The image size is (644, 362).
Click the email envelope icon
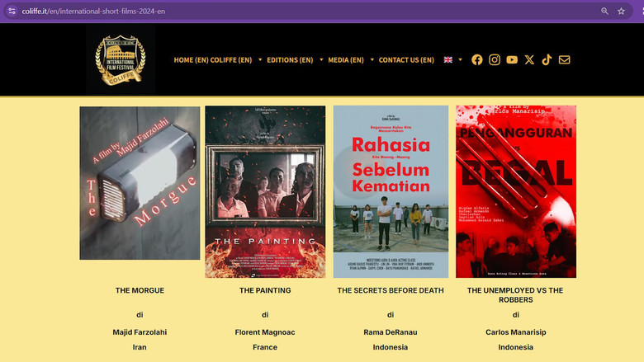565,59
